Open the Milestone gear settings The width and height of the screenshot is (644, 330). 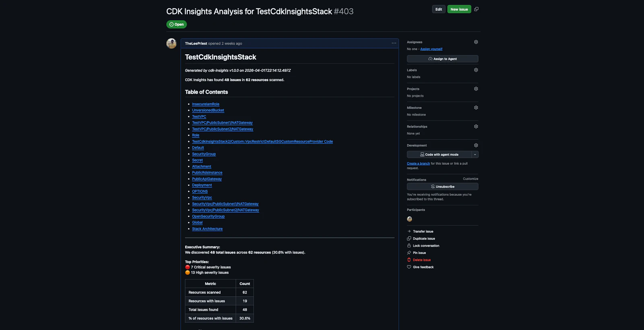point(476,108)
